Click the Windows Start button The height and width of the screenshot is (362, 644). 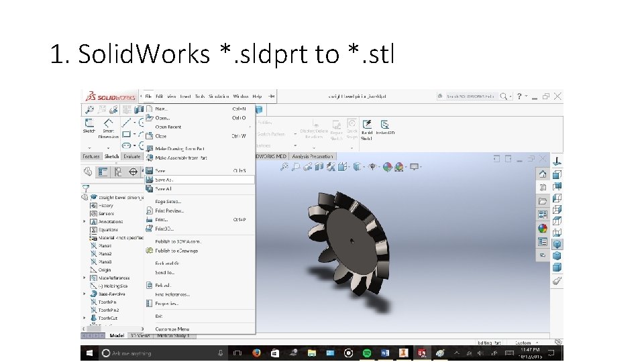[x=89, y=353]
